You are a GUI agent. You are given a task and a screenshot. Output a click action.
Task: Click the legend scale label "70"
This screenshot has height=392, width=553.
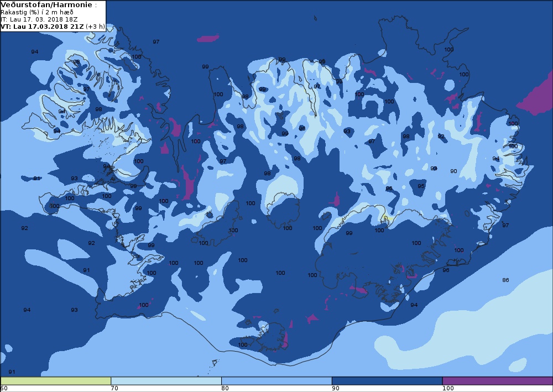coord(114,389)
